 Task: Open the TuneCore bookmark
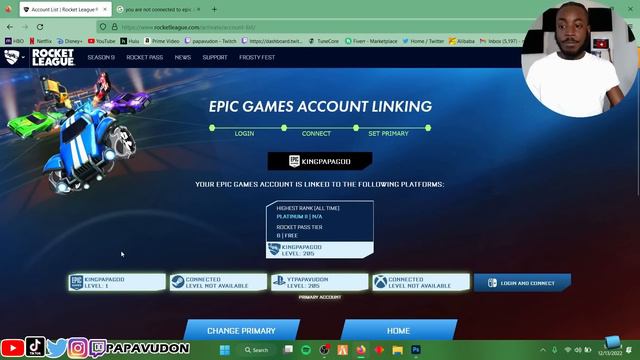point(324,41)
